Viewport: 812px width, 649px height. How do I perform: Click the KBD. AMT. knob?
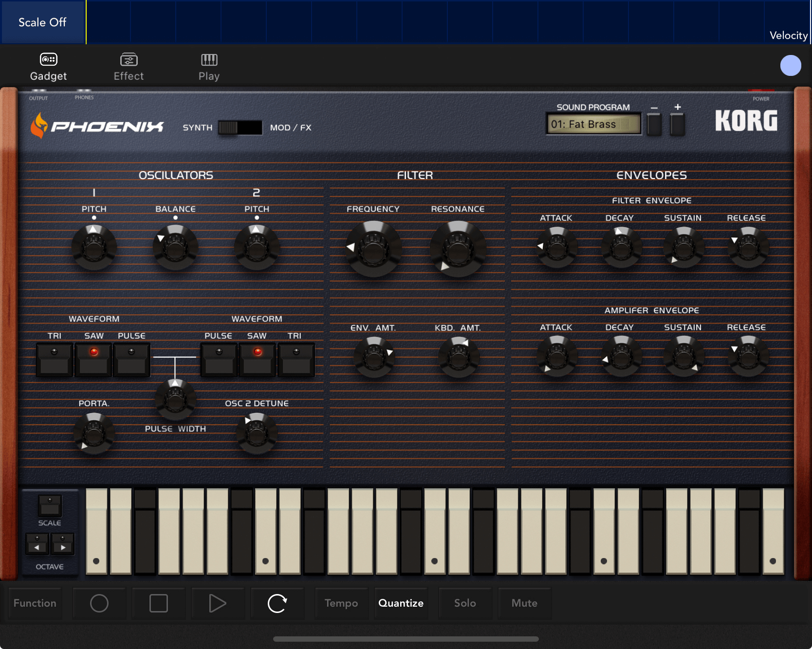tap(459, 358)
